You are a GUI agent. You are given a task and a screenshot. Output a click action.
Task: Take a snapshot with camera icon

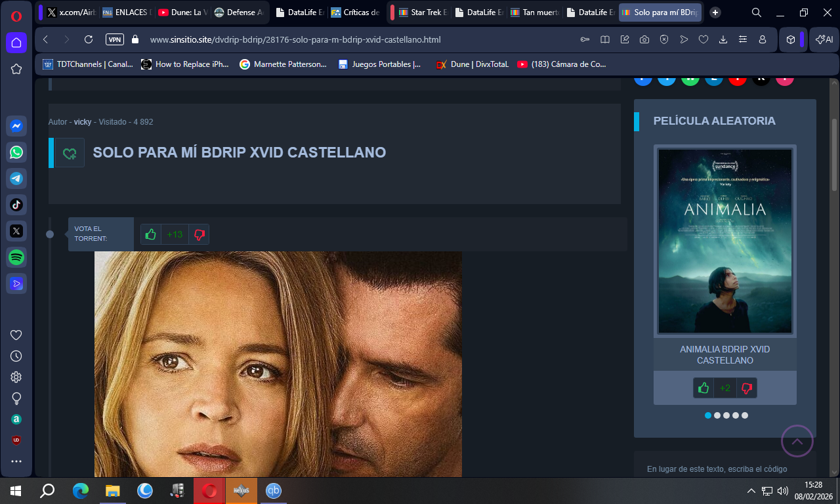(644, 39)
